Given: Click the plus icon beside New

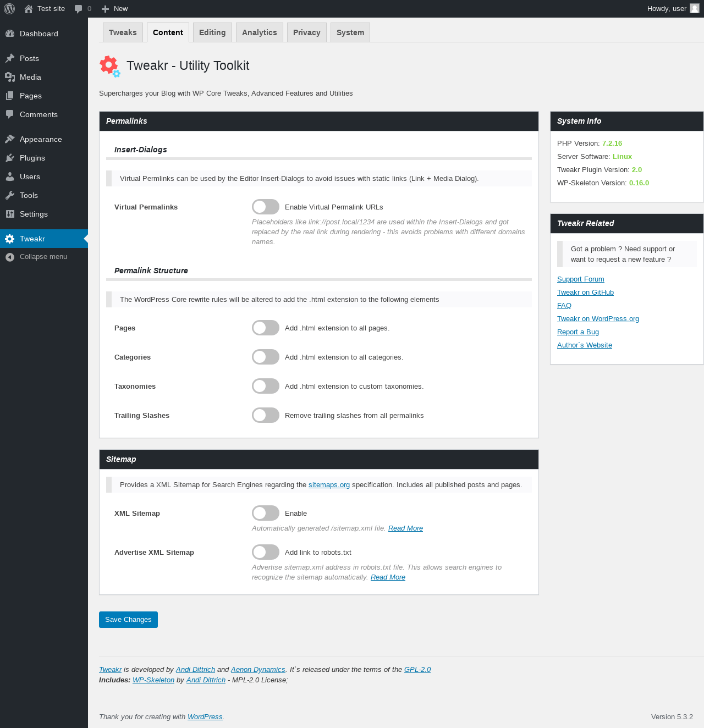Looking at the screenshot, I should click(x=106, y=9).
